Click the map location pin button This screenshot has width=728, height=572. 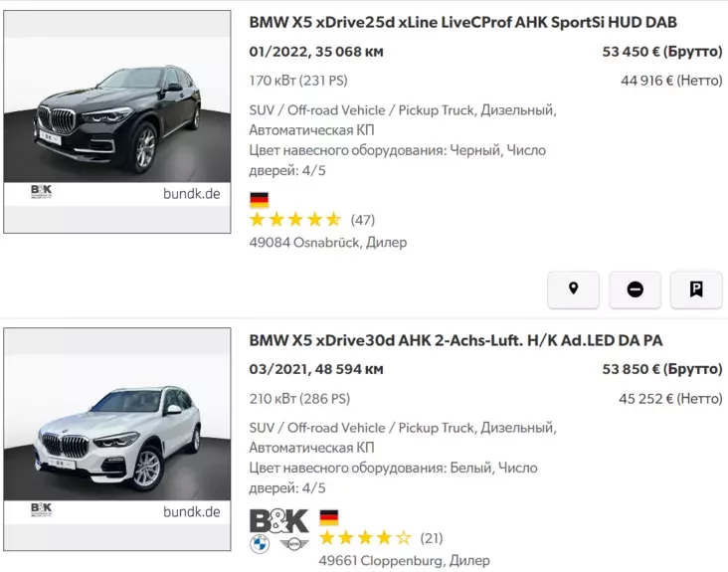pos(573,289)
